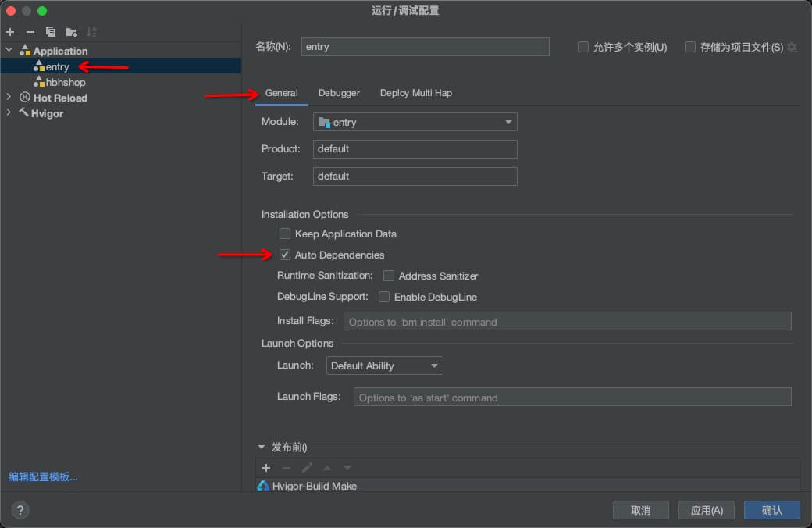Viewport: 812px width, 528px height.
Task: Select the Hvigor-Build Make task entry
Action: point(314,486)
